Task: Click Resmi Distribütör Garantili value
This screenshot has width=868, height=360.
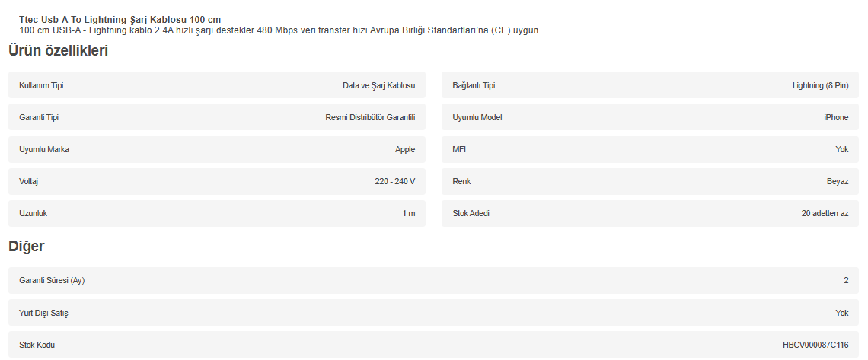Action: pyautogui.click(x=370, y=117)
